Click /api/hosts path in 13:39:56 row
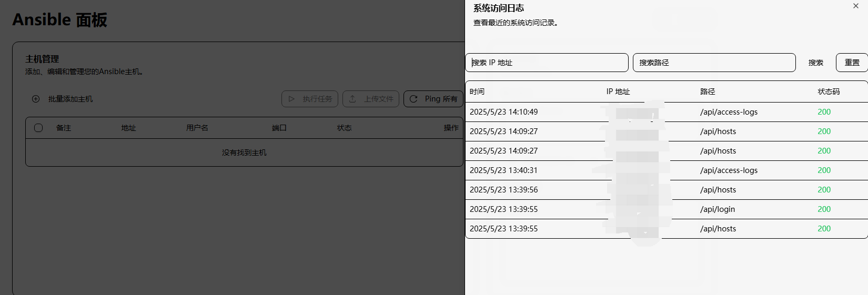868x295 pixels. (718, 190)
